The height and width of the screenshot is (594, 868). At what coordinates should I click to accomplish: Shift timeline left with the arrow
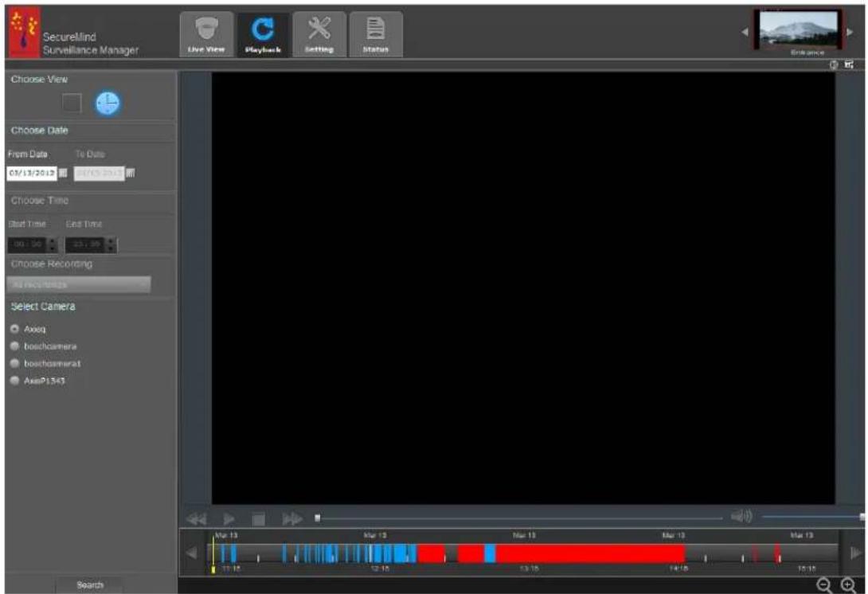point(192,553)
